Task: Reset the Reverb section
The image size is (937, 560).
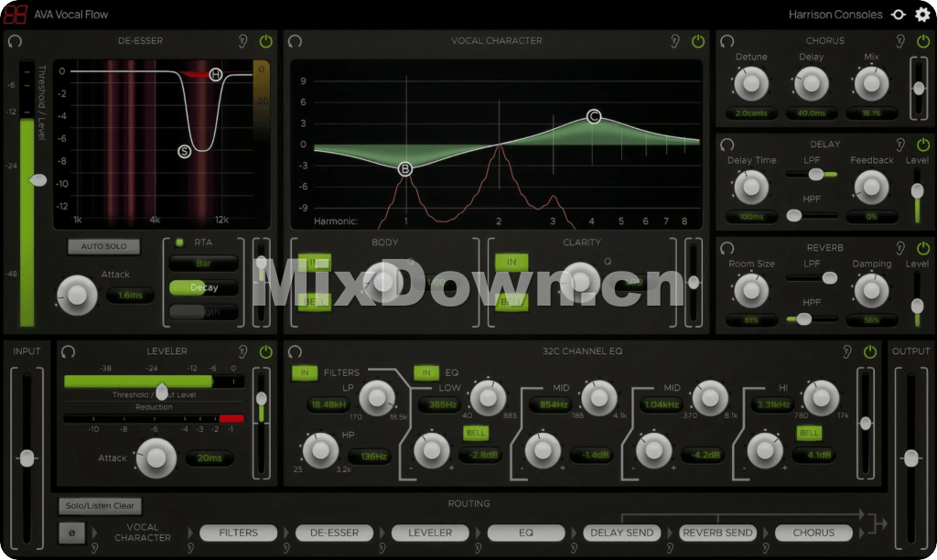Action: coord(727,247)
